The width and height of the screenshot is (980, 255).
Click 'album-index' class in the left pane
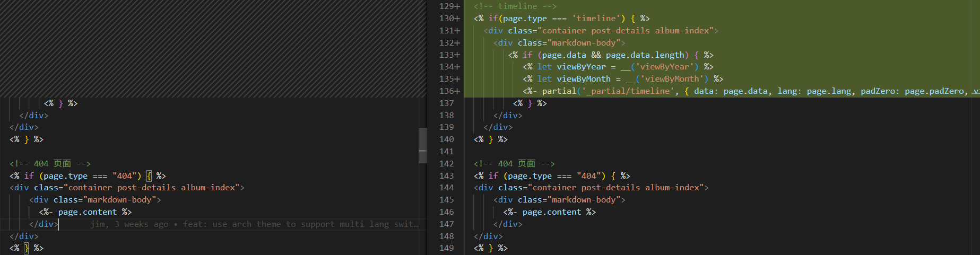click(208, 188)
